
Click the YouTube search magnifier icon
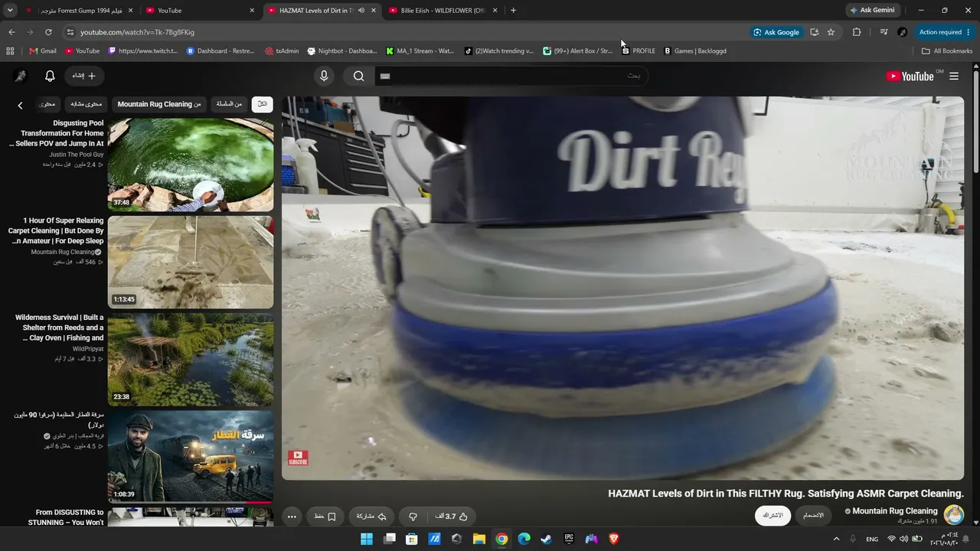(x=358, y=76)
